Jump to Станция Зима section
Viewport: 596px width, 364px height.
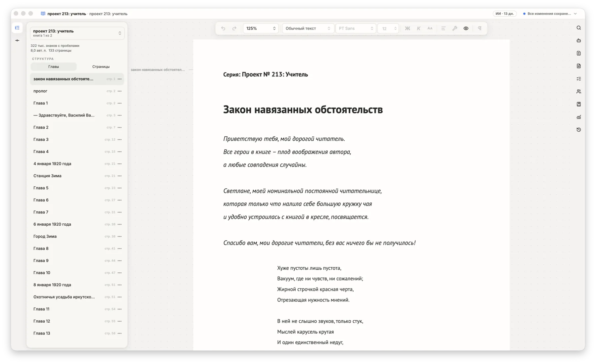(77, 176)
